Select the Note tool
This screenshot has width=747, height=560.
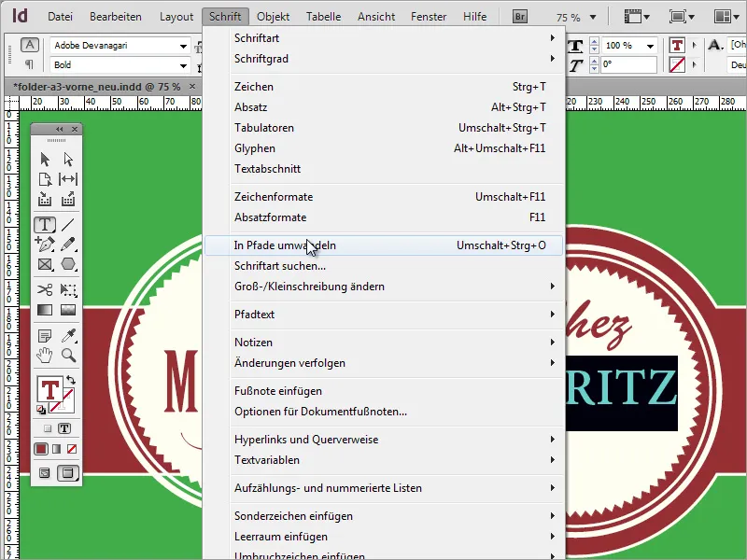click(x=45, y=336)
